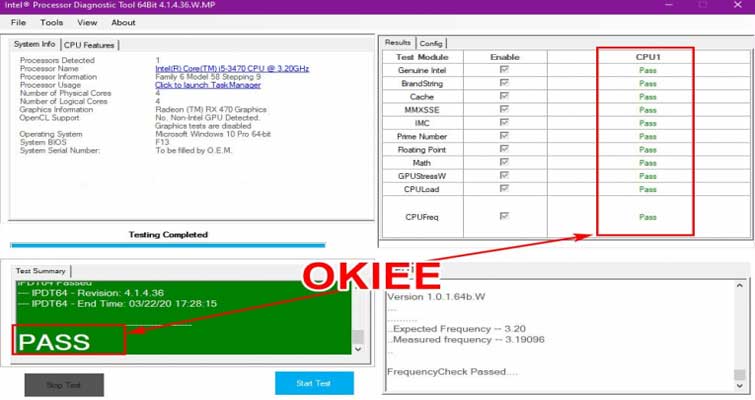Image resolution: width=755 pixels, height=400 pixels.
Task: Click the Test Summary scrollbar thumb
Action: pyautogui.click(x=358, y=336)
